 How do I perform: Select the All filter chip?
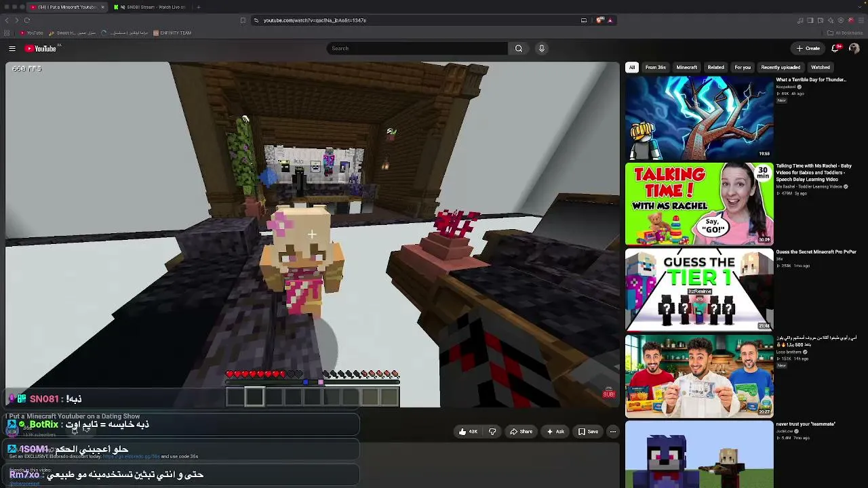[x=632, y=67]
